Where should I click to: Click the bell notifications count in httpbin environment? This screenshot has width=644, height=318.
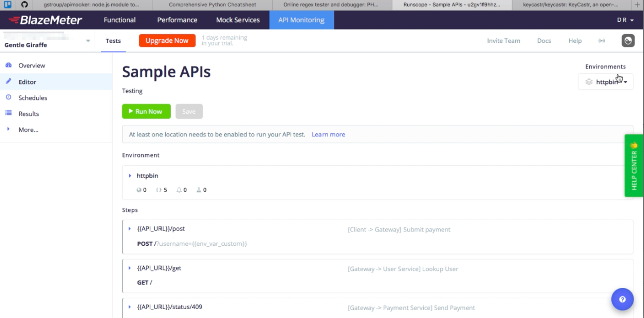pos(181,190)
